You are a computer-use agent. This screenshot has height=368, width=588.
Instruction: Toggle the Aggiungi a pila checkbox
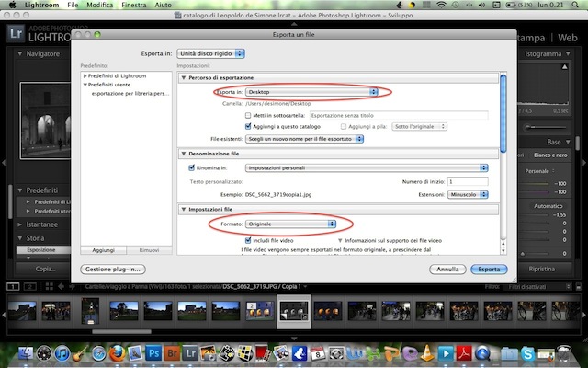344,127
